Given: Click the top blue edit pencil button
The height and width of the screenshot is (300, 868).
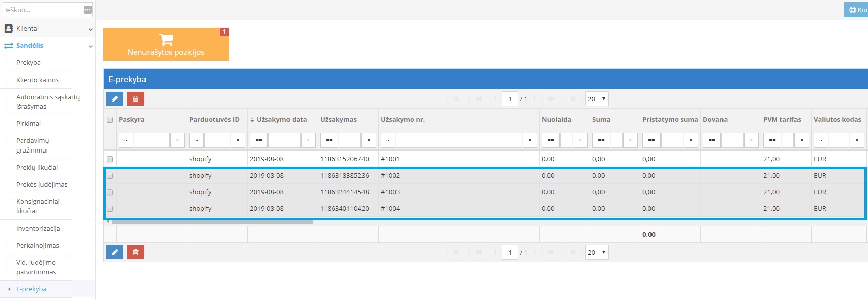Looking at the screenshot, I should [115, 99].
